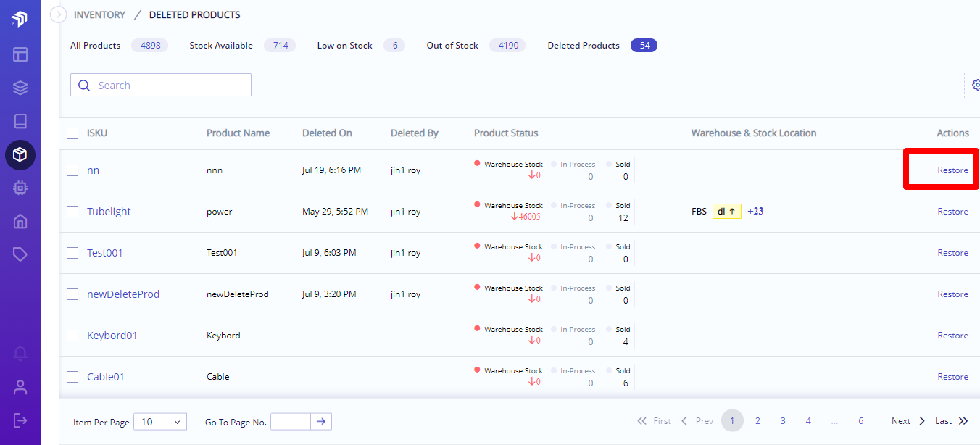980x445 pixels.
Task: Select the inventory box sidebar icon
Action: [x=20, y=154]
